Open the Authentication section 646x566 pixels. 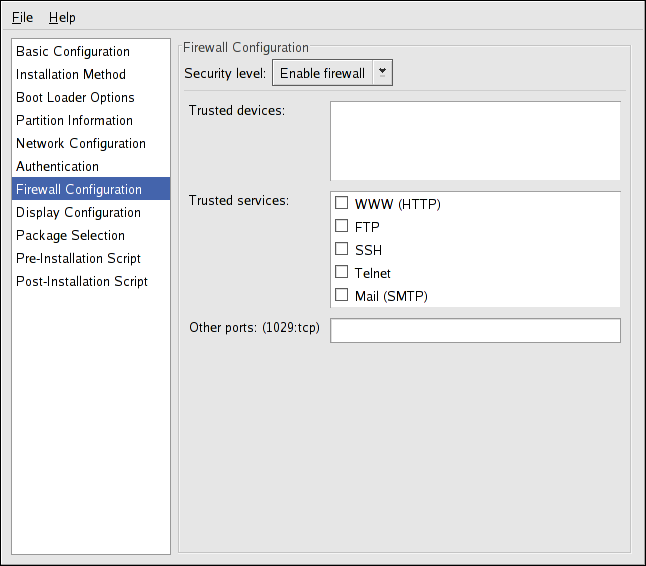tap(57, 166)
